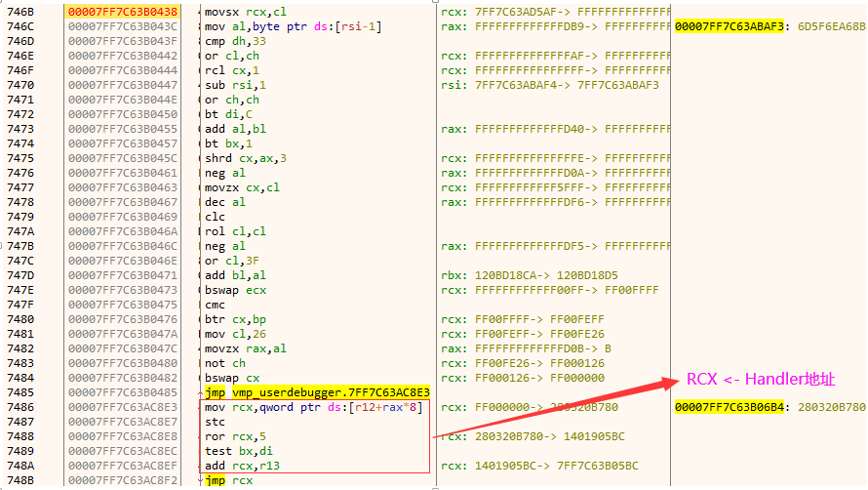Click comment 'rcx: FFFFFFFFFFFF00FF-> FF00FFFF'
Image resolution: width=868 pixels, height=490 pixels.
(x=550, y=290)
